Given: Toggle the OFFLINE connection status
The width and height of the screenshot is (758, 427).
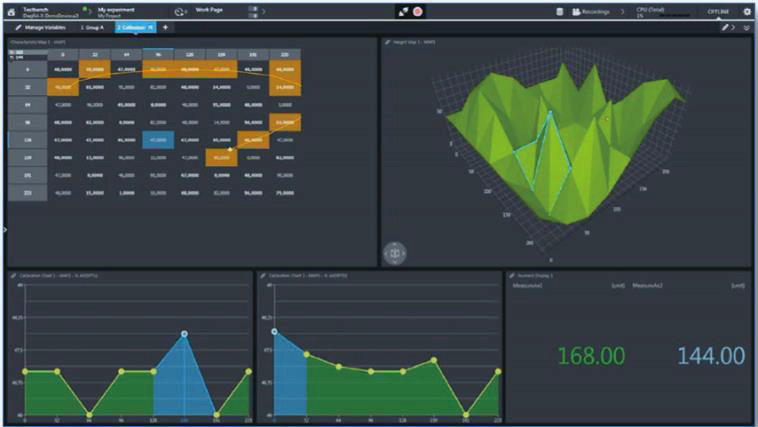Looking at the screenshot, I should click(718, 12).
